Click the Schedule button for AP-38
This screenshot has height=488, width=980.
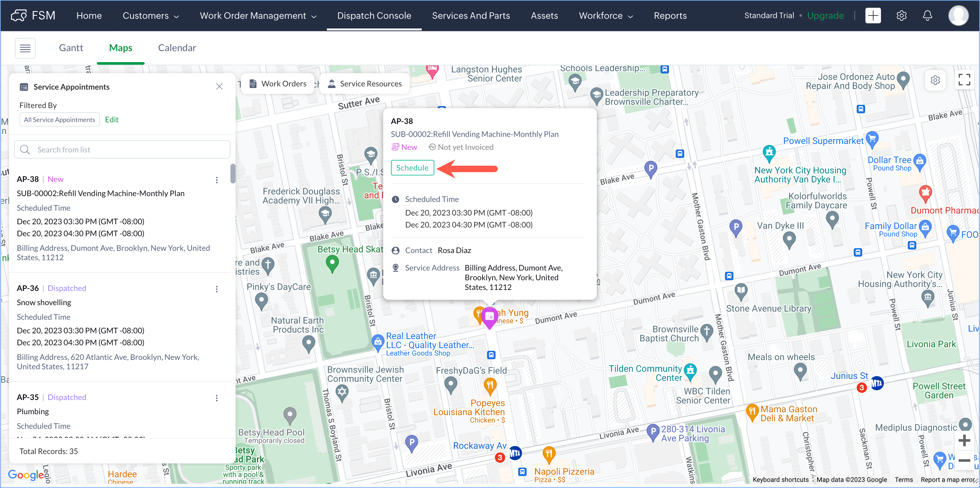[x=412, y=168]
